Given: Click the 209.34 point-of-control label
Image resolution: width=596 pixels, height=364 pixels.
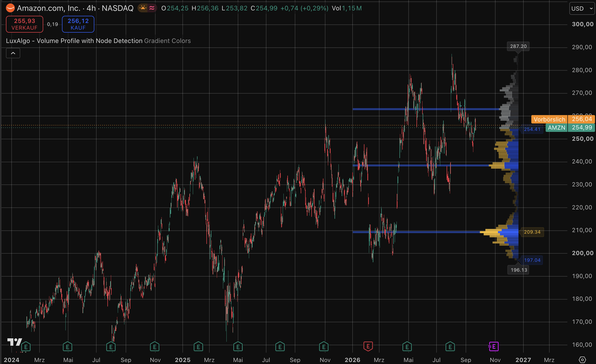Looking at the screenshot, I should 532,232.
